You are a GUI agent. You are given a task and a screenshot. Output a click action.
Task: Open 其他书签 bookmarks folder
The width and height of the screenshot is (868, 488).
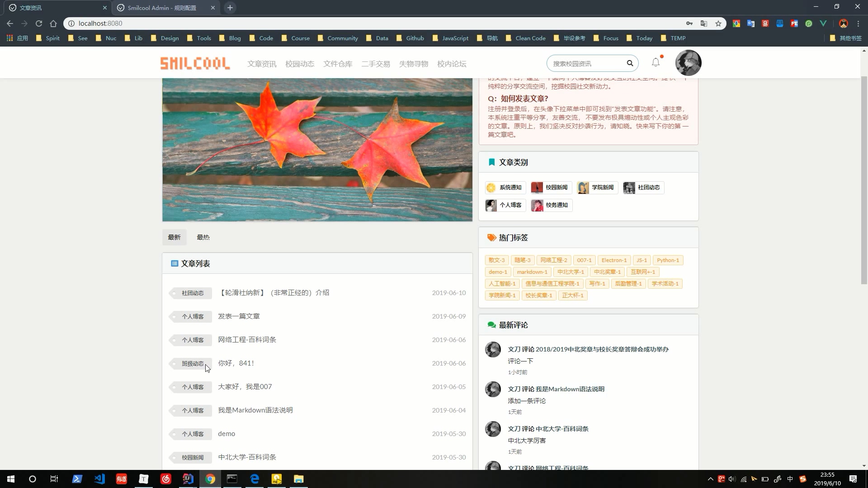(846, 38)
